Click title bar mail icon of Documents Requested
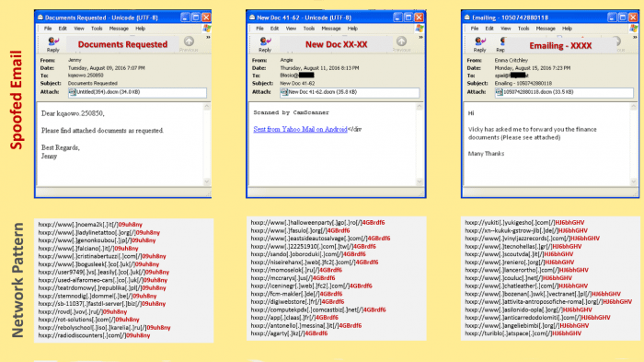 40,18
